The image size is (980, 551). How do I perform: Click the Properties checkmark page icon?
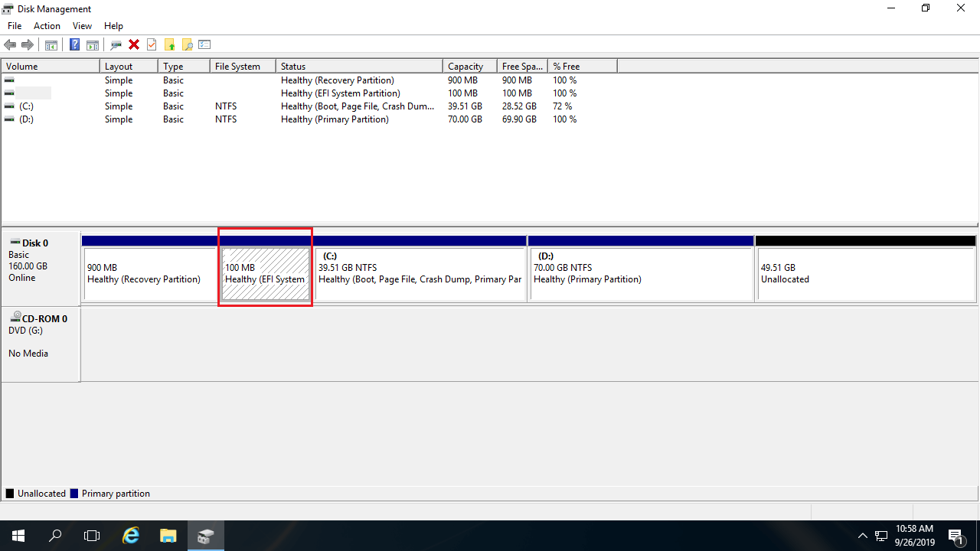(152, 44)
